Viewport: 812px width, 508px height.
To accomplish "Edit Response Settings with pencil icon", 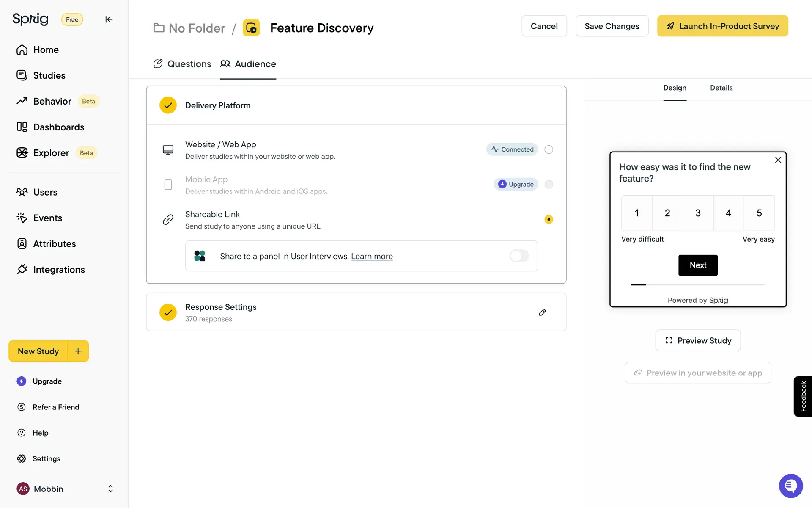I will (542, 312).
